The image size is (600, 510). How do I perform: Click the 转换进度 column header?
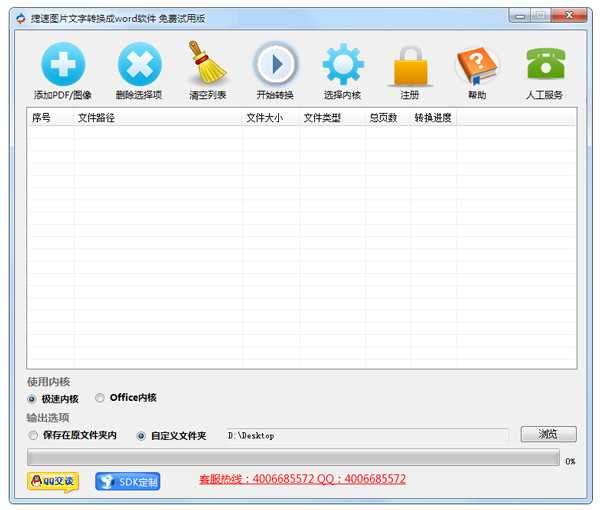433,117
